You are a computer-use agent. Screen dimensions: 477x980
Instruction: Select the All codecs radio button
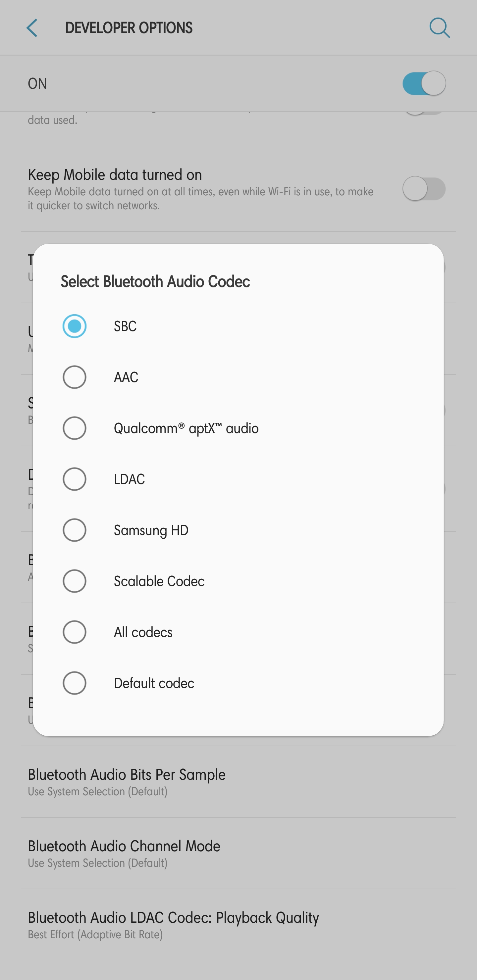75,632
